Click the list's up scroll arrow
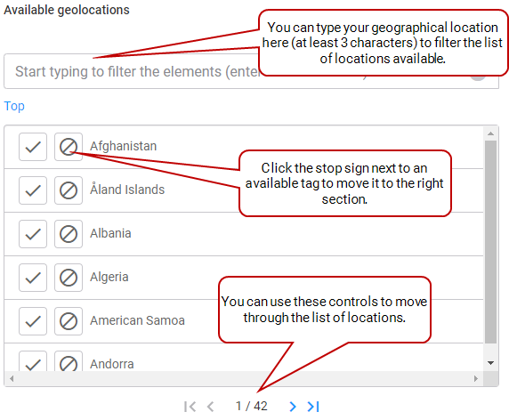Image resolution: width=517 pixels, height=420 pixels. click(490, 133)
